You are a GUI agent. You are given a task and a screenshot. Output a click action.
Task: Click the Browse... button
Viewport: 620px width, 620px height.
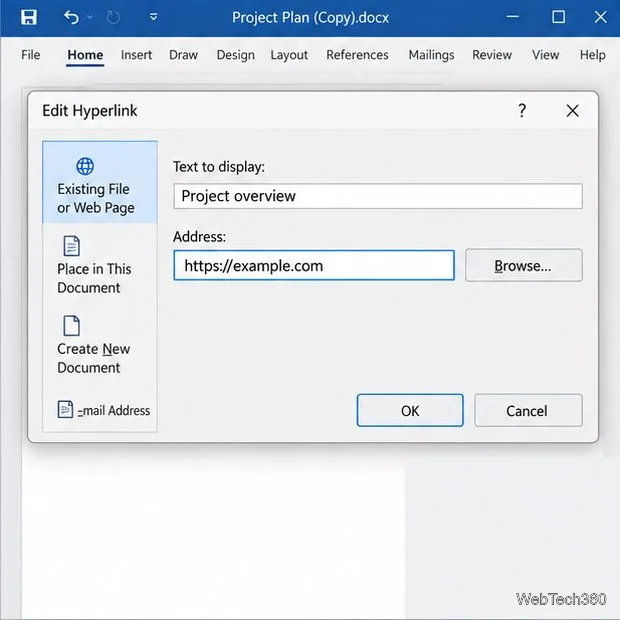point(524,265)
